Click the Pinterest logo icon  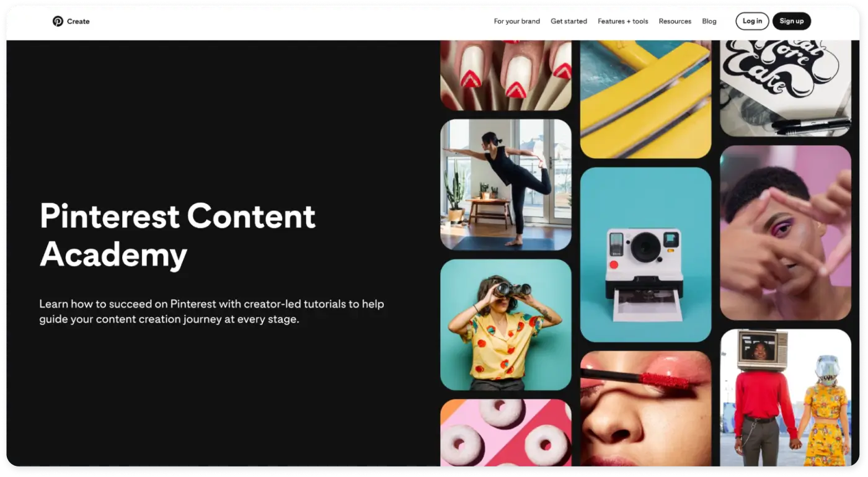58,21
